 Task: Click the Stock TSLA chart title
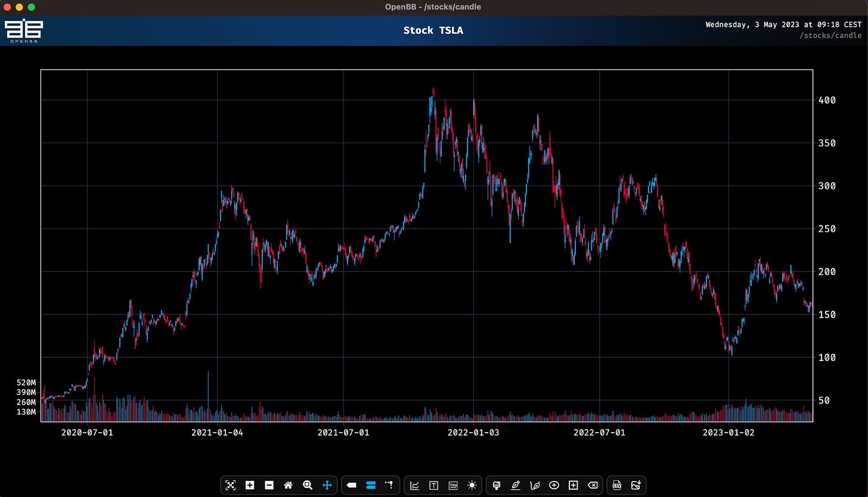[x=433, y=30]
